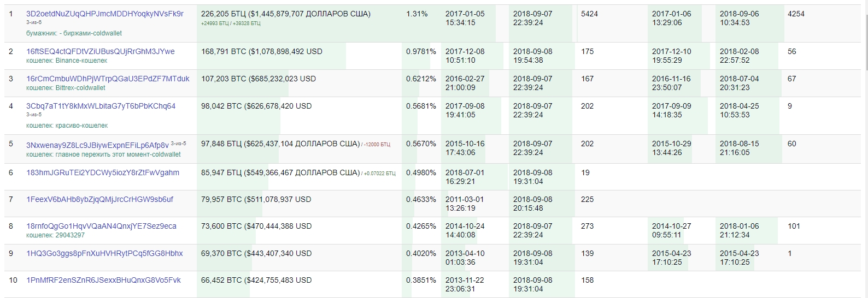Click the Binance-кошелек wallet label

(81, 61)
